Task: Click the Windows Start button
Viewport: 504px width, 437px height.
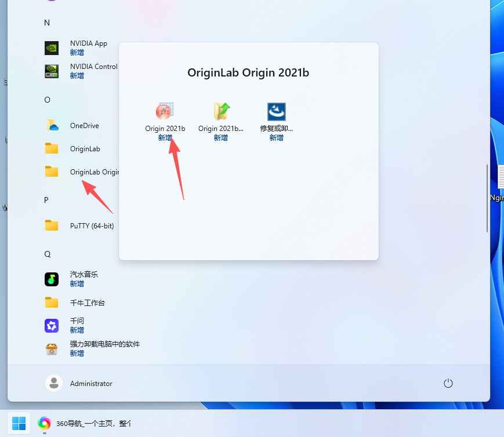Action: pos(19,423)
